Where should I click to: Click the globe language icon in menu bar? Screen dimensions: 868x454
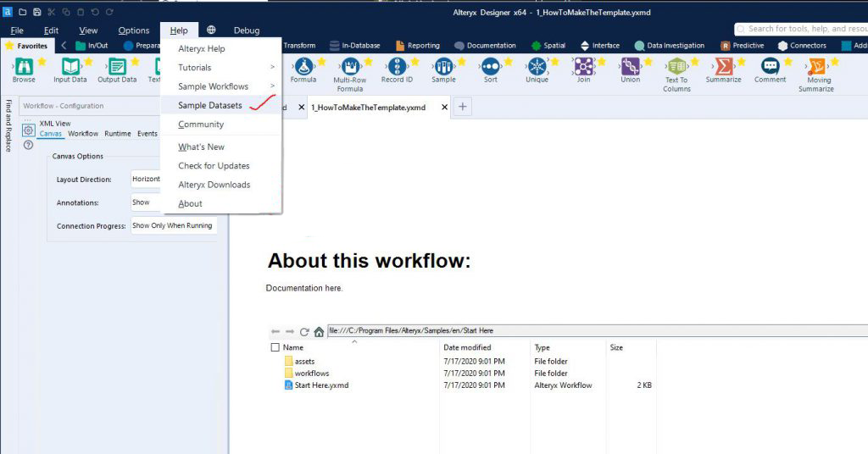tap(211, 30)
